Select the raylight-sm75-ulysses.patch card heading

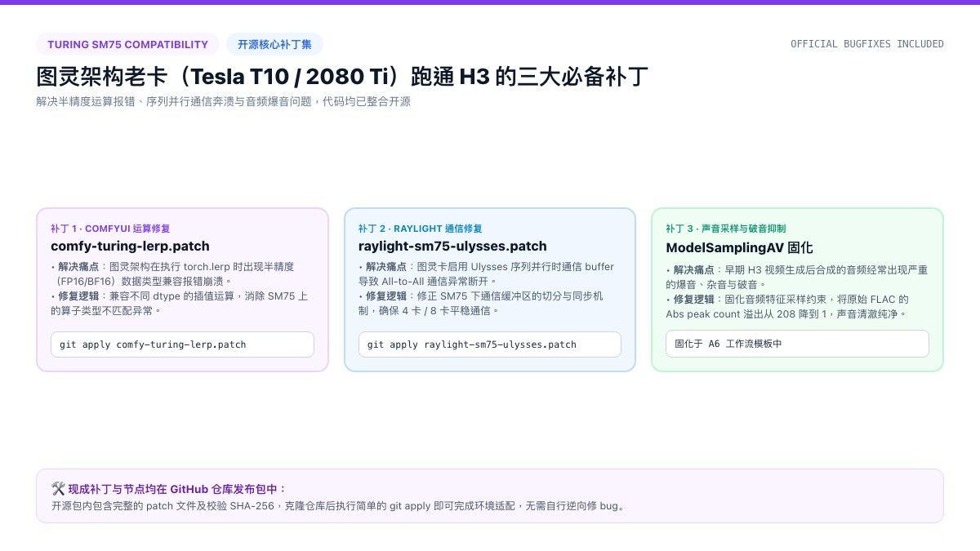click(x=452, y=246)
